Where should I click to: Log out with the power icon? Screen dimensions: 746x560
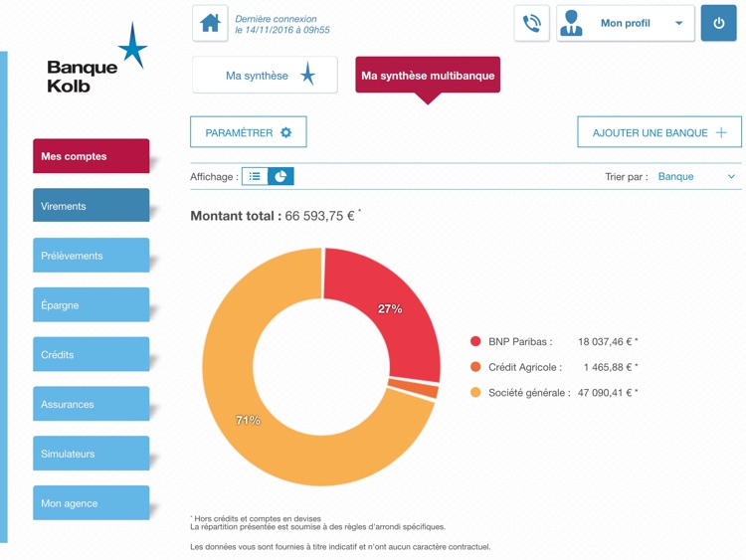click(718, 23)
